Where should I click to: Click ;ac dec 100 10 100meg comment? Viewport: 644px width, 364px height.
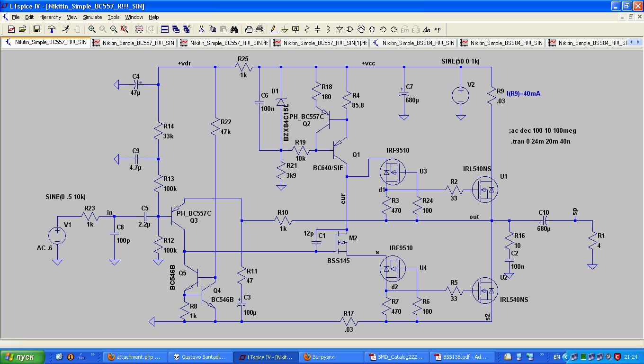[542, 130]
